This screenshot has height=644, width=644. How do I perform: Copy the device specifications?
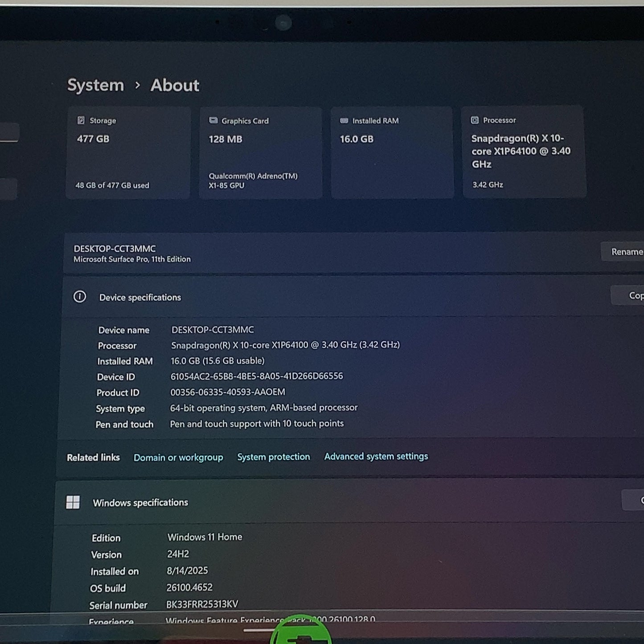[x=628, y=295]
